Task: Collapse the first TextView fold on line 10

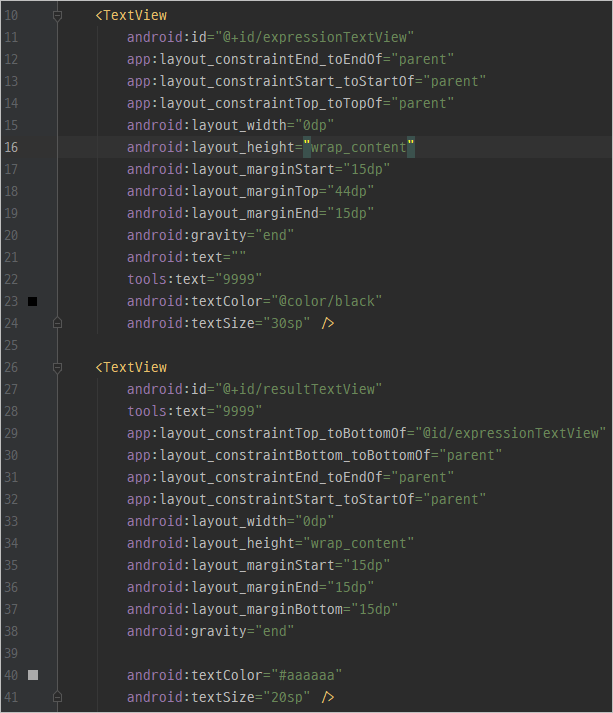Action: click(x=57, y=16)
